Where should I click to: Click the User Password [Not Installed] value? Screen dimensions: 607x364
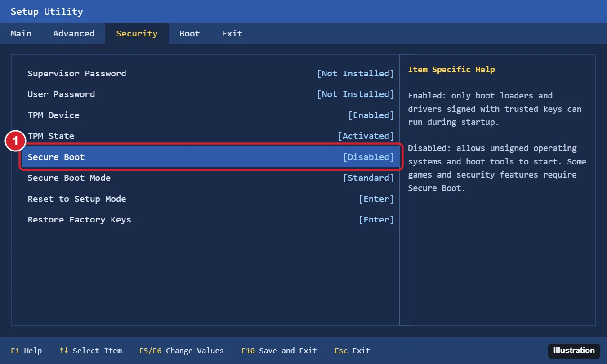point(356,94)
